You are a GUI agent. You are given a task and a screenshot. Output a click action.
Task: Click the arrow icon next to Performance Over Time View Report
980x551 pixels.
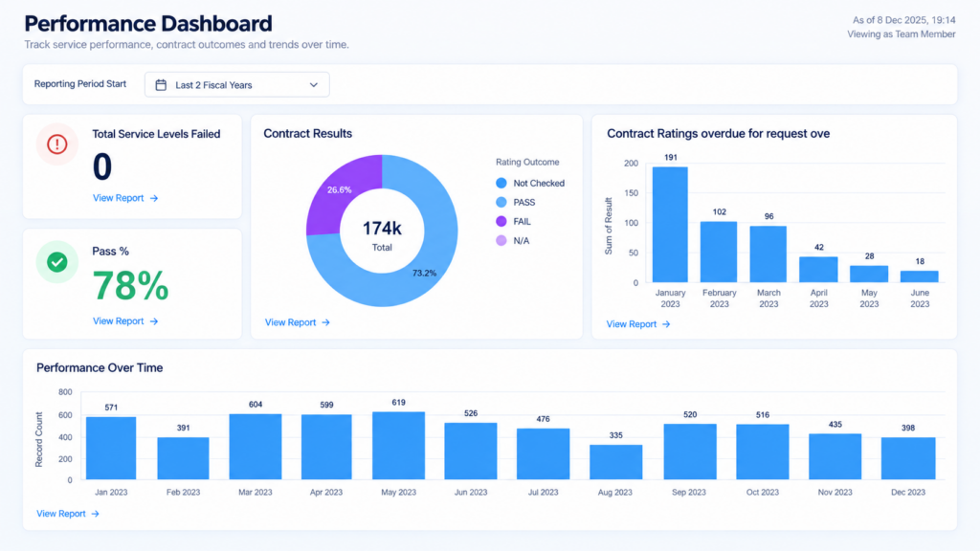(x=95, y=514)
